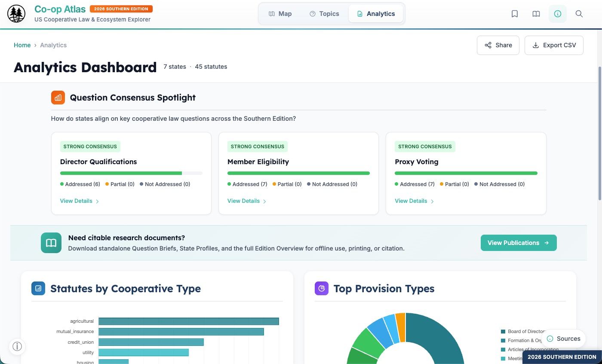Click the credit_union bar in chart
Image resolution: width=602 pixels, height=364 pixels.
coord(151,342)
